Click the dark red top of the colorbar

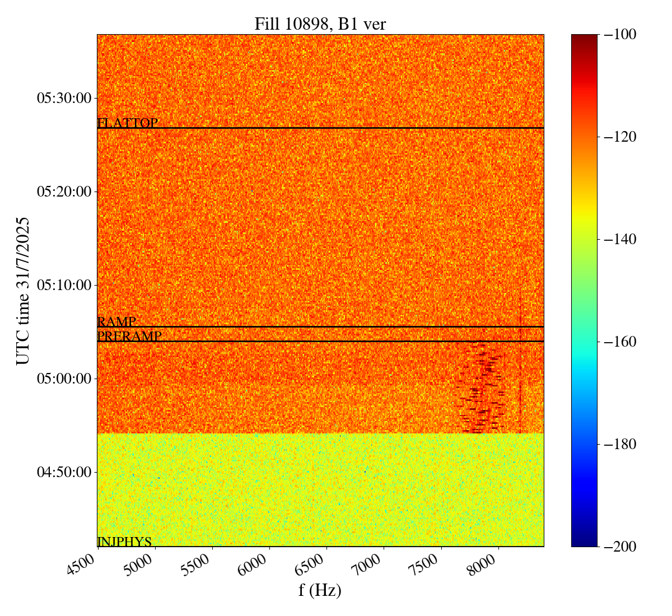[584, 38]
